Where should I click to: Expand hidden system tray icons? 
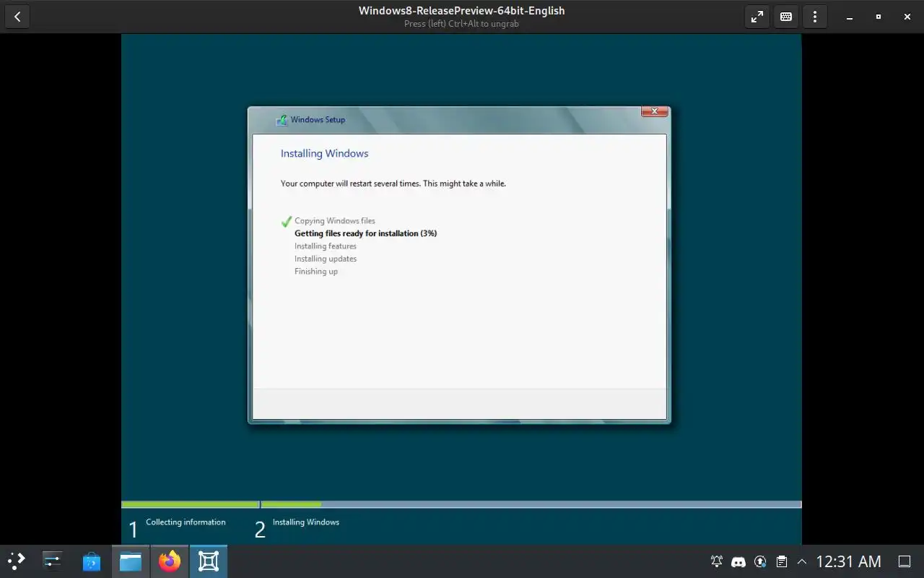801,561
